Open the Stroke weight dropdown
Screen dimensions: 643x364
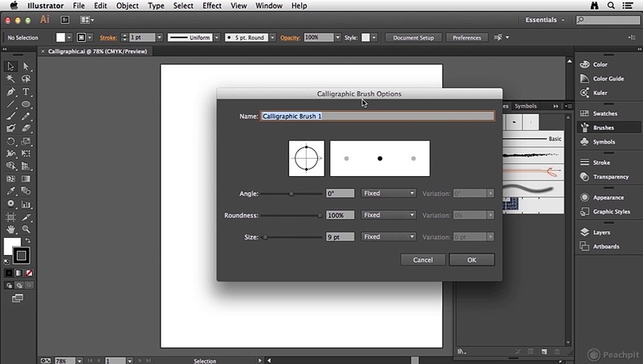tap(159, 37)
